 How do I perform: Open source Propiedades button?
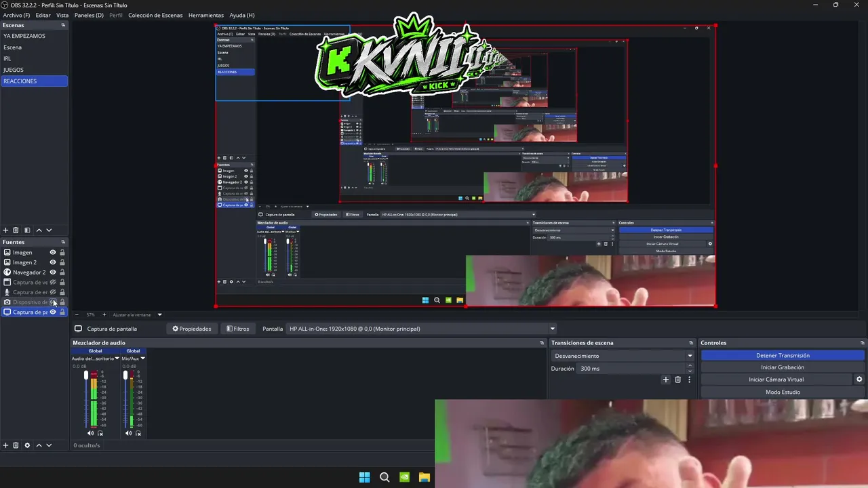pos(192,329)
